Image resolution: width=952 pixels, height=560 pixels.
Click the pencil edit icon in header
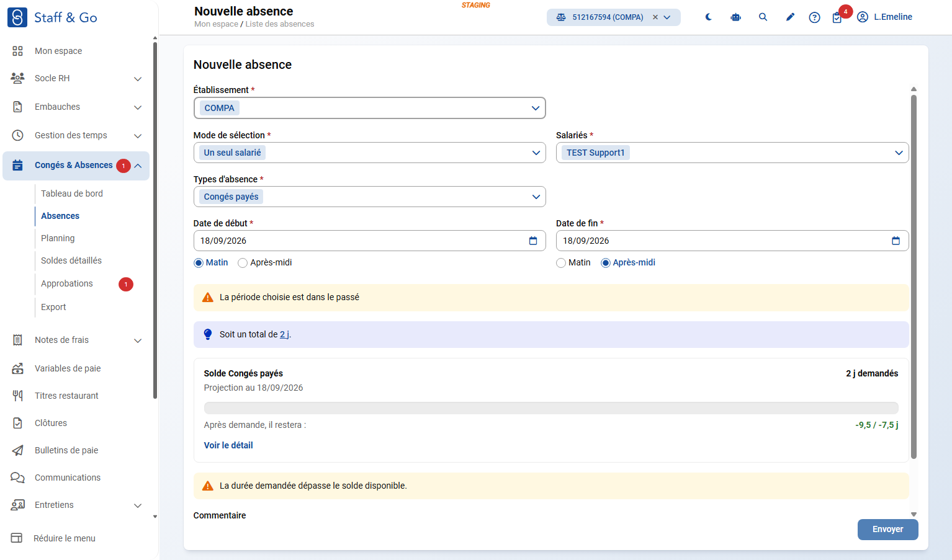point(789,17)
